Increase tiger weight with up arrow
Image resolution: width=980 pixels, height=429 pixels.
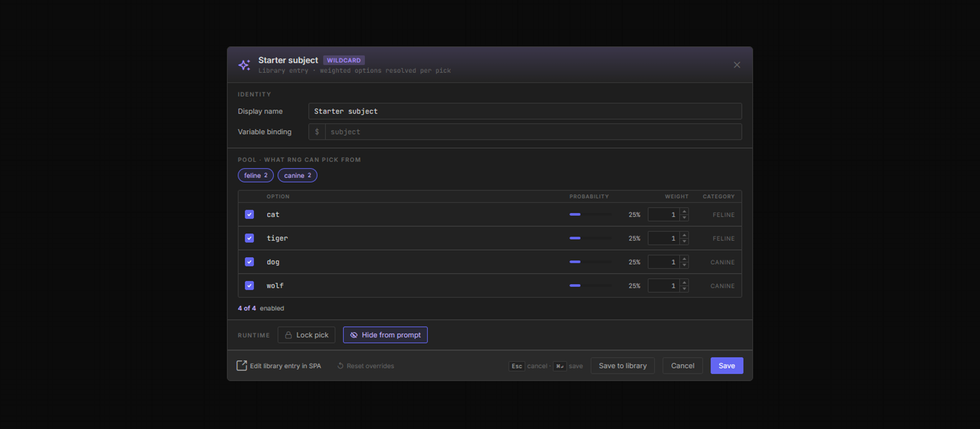click(x=684, y=235)
